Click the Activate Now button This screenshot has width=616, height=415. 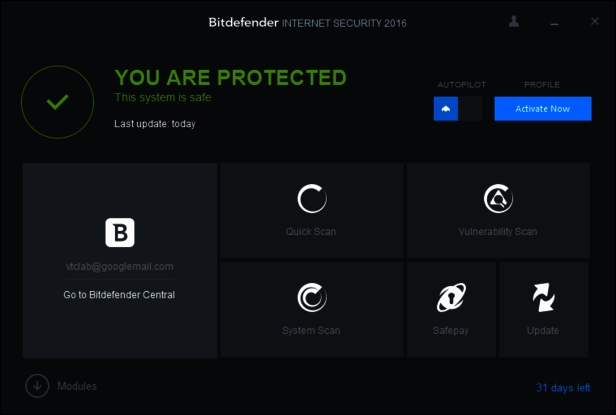tap(543, 109)
